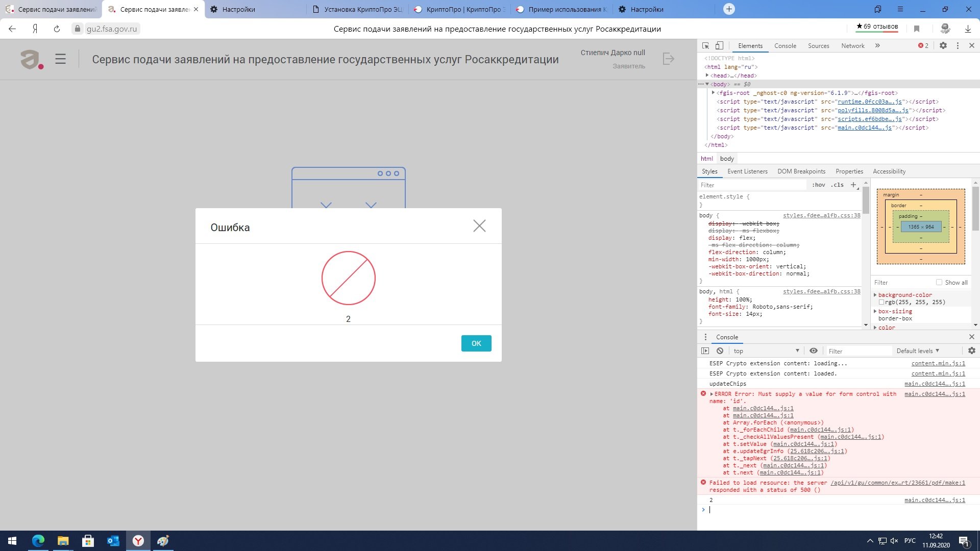Expand the fgis-root element node

(x=713, y=93)
